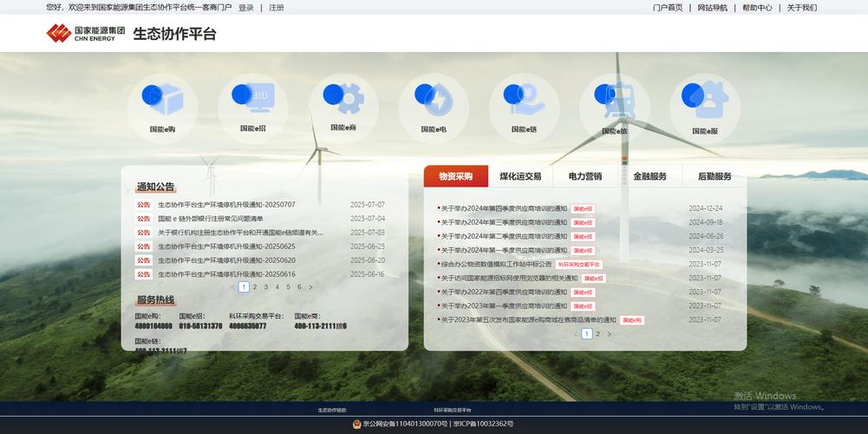Go to next page of 通知公告 list
Screen dimensions: 868x434
[x=310, y=287]
